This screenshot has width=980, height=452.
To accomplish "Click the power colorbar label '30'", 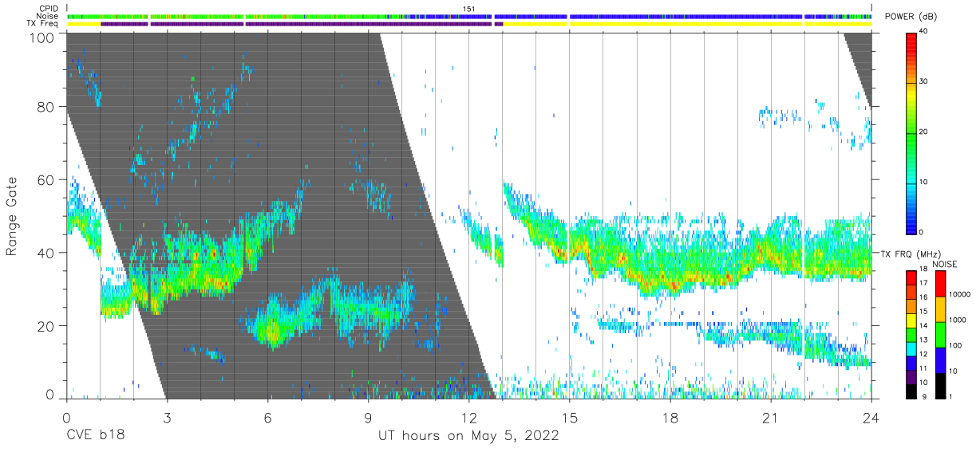I will click(924, 81).
